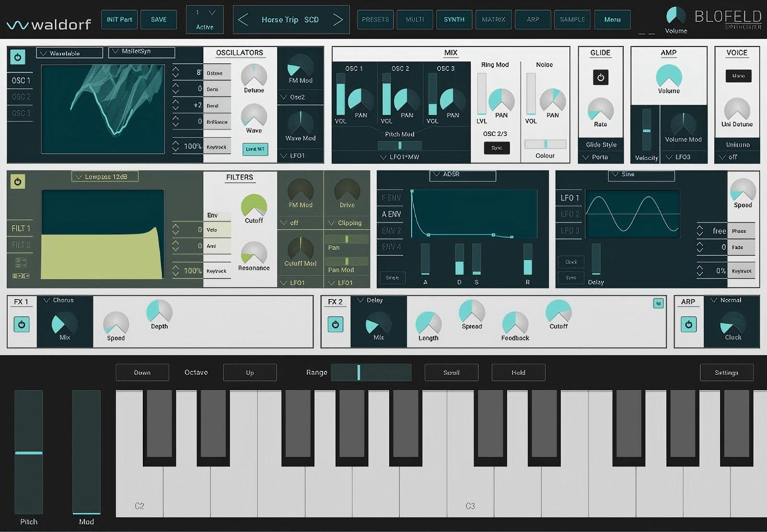The height and width of the screenshot is (532, 767).
Task: Open the SAMPLE tab
Action: click(572, 20)
